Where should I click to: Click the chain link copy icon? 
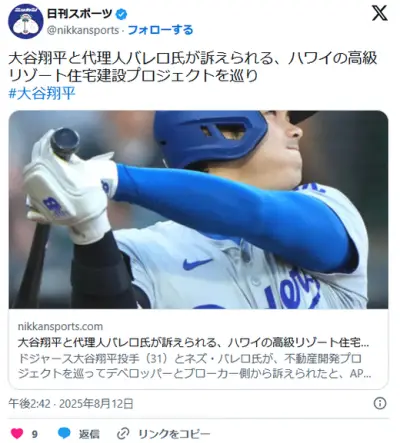click(x=123, y=434)
